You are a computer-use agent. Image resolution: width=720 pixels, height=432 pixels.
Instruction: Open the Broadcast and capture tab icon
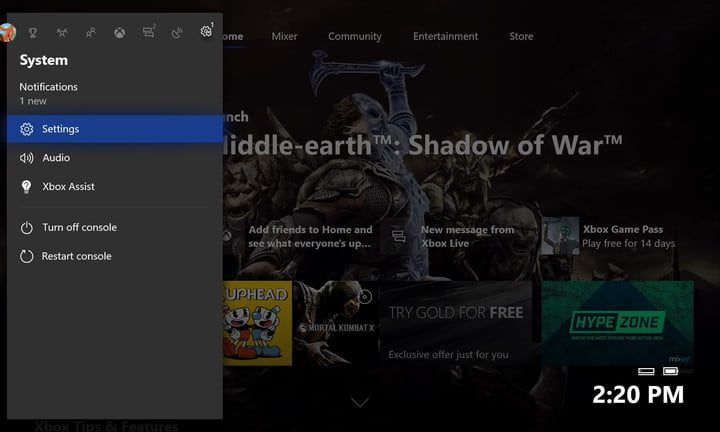(177, 33)
